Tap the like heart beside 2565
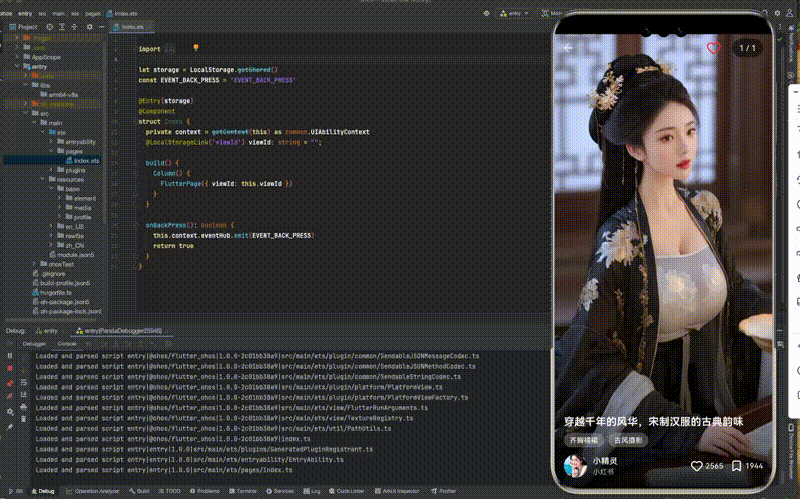 click(x=696, y=465)
